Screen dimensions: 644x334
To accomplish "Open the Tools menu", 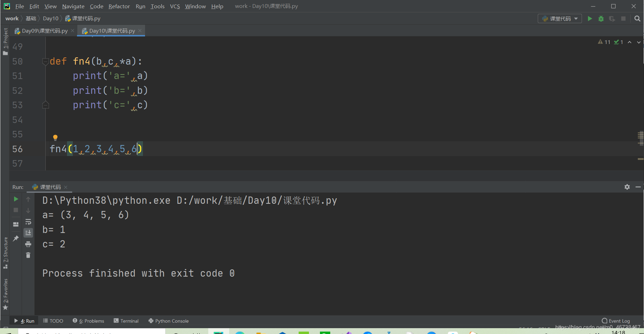I will tap(158, 6).
